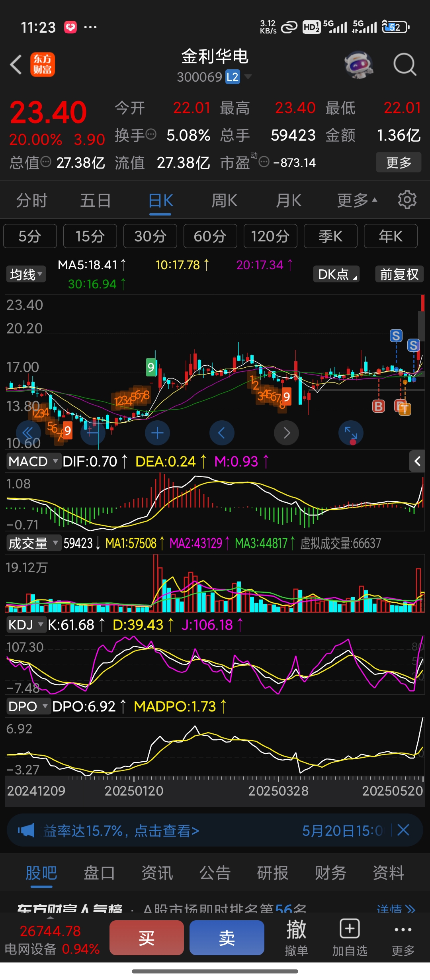The width and height of the screenshot is (430, 980).
Task: Switch to 分时 chart tab
Action: pos(32,200)
